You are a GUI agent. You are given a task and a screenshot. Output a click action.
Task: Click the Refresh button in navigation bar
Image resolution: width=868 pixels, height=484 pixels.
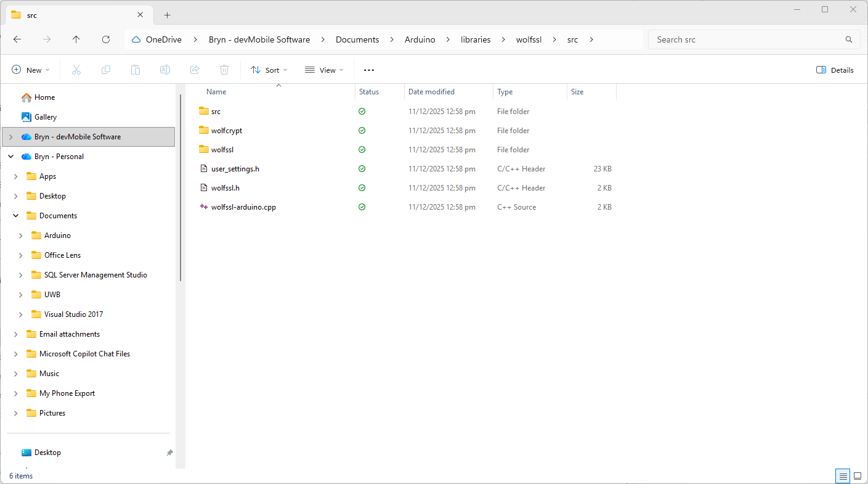click(106, 39)
